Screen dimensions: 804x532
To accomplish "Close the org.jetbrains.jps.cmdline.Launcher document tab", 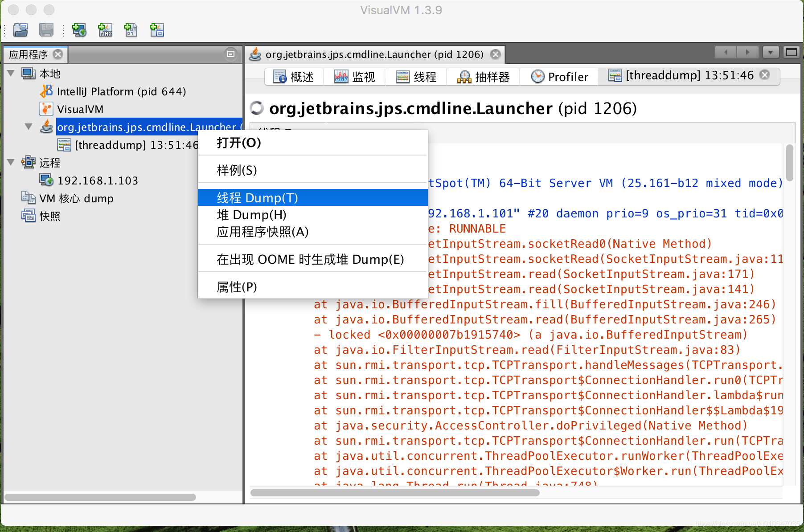I will [x=496, y=54].
